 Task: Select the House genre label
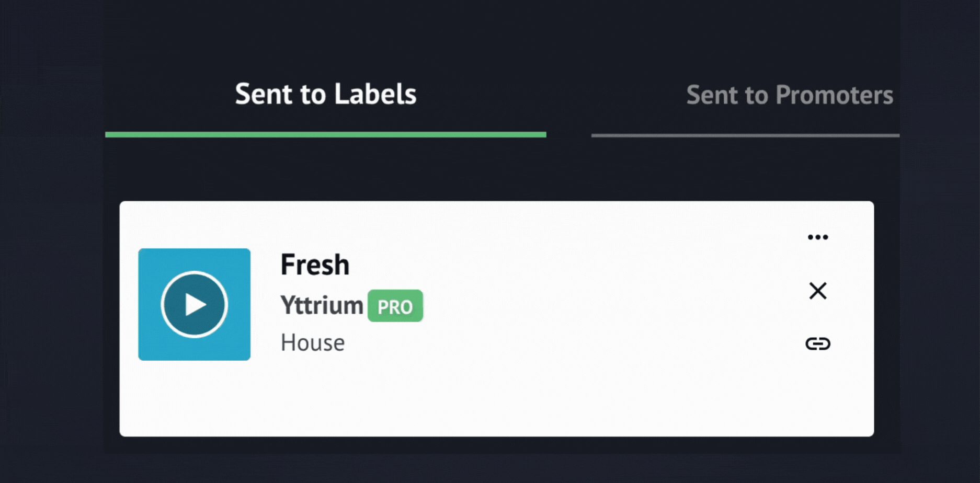(313, 343)
